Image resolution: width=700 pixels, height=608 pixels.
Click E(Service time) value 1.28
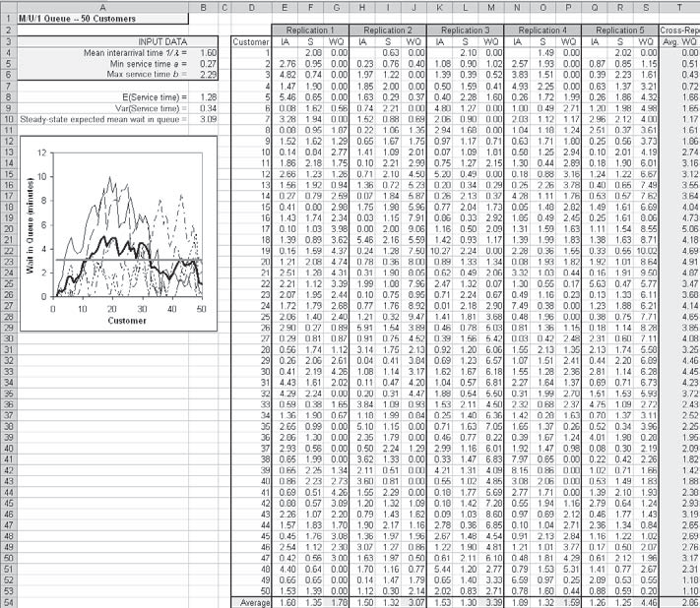click(203, 96)
